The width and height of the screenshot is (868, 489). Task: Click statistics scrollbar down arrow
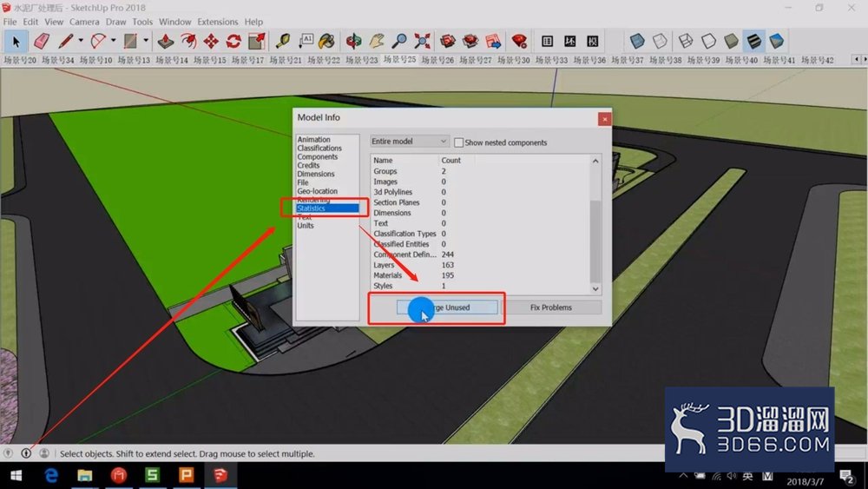[x=595, y=288]
